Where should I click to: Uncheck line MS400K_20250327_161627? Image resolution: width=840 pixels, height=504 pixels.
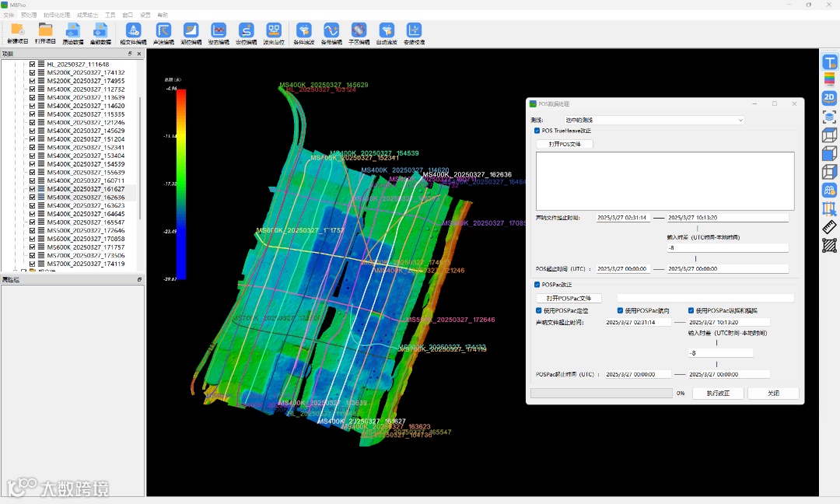coord(32,189)
